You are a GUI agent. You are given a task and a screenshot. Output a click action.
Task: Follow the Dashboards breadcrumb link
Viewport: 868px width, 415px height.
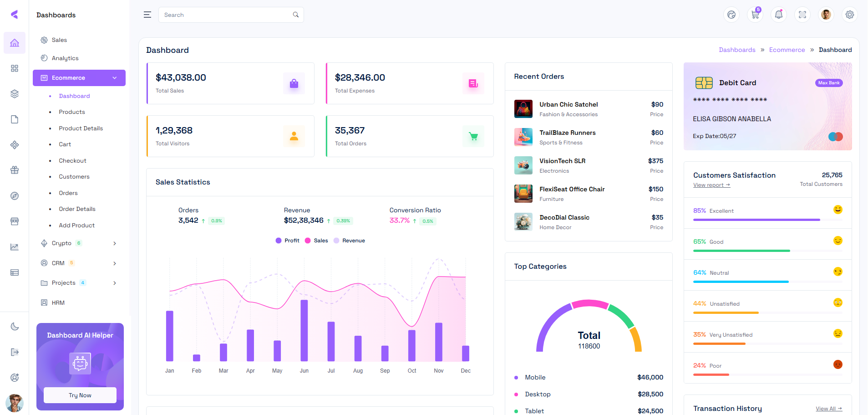tap(737, 50)
